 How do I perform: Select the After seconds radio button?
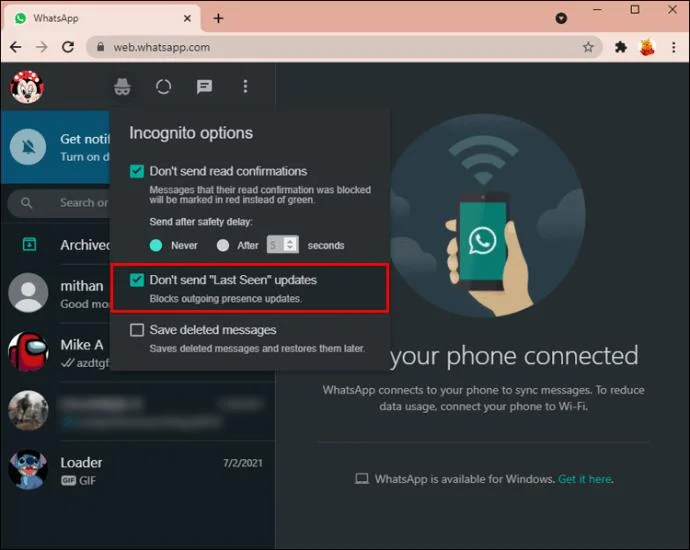point(223,245)
